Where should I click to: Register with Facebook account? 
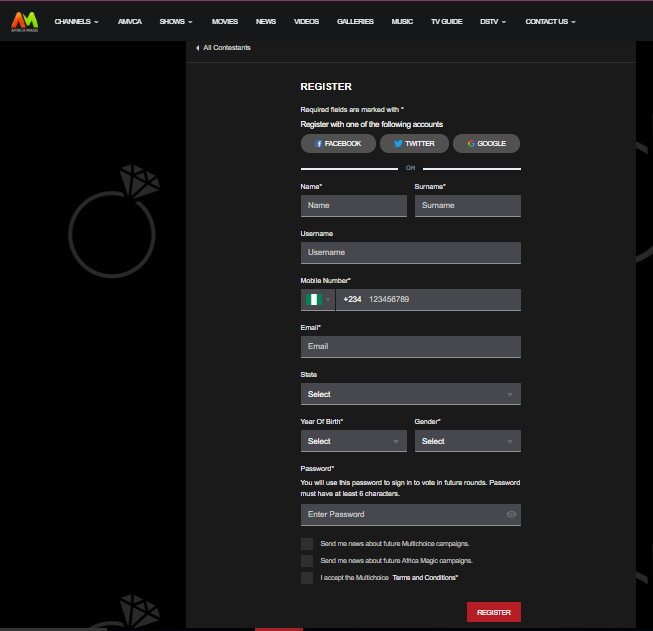(x=338, y=144)
